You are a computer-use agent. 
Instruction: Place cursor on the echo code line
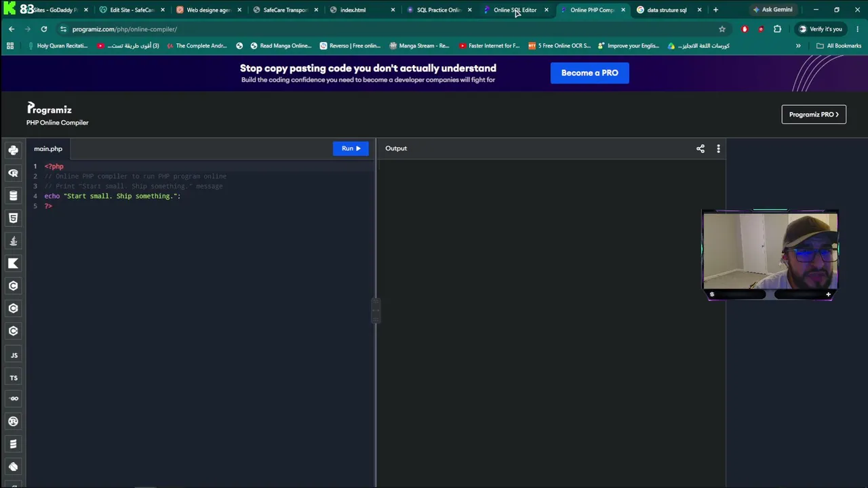tap(113, 196)
